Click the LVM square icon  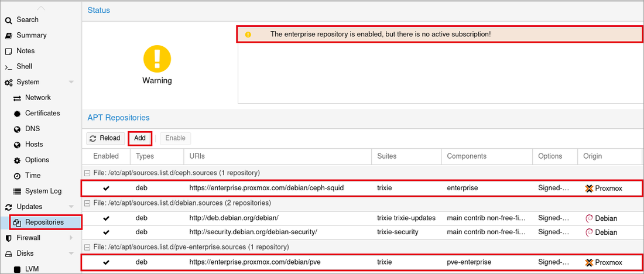[x=17, y=269]
